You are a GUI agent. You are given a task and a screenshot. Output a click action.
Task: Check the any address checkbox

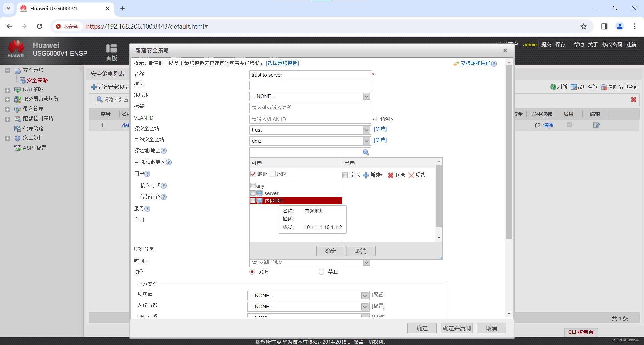pos(253,186)
